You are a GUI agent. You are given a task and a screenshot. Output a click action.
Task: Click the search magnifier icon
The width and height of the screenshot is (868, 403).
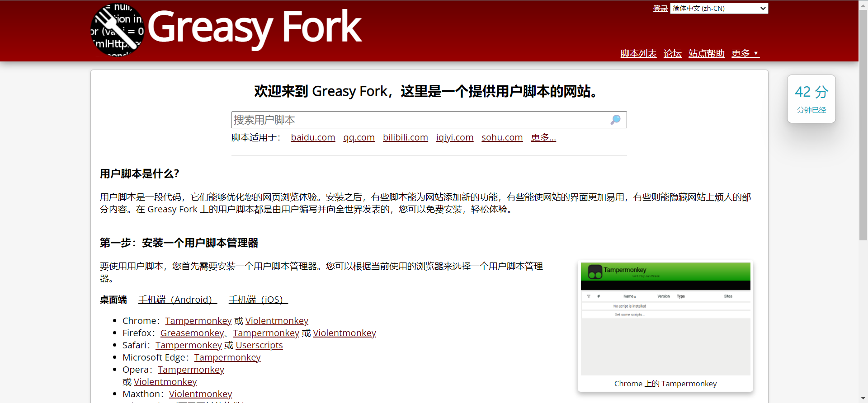(x=615, y=120)
